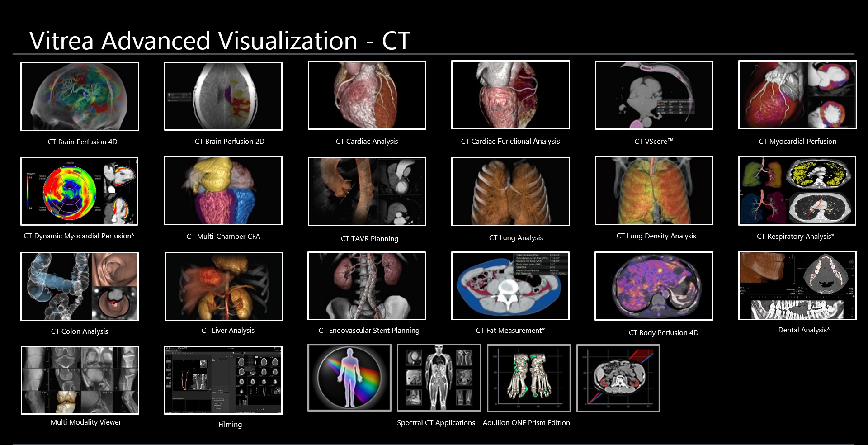
Task: Open the CT Dynamic Myocardial Perfusion polar map
Action: coord(79,191)
